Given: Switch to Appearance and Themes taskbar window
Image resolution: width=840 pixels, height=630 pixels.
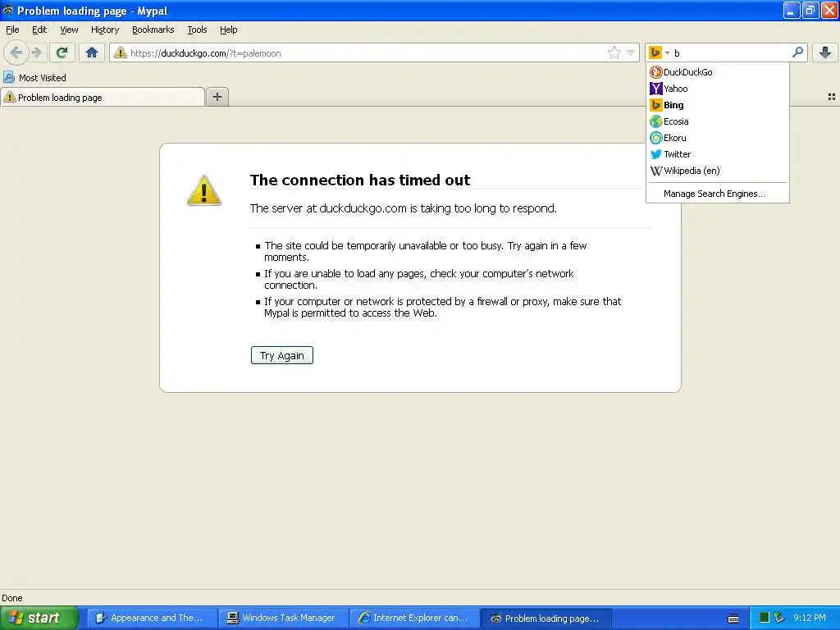Looking at the screenshot, I should click(x=152, y=618).
